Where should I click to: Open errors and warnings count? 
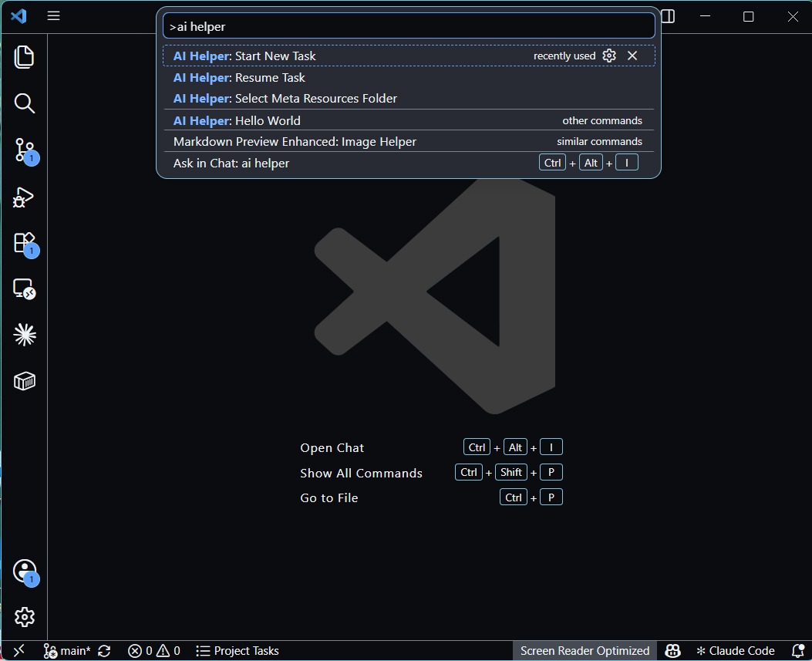[154, 651]
